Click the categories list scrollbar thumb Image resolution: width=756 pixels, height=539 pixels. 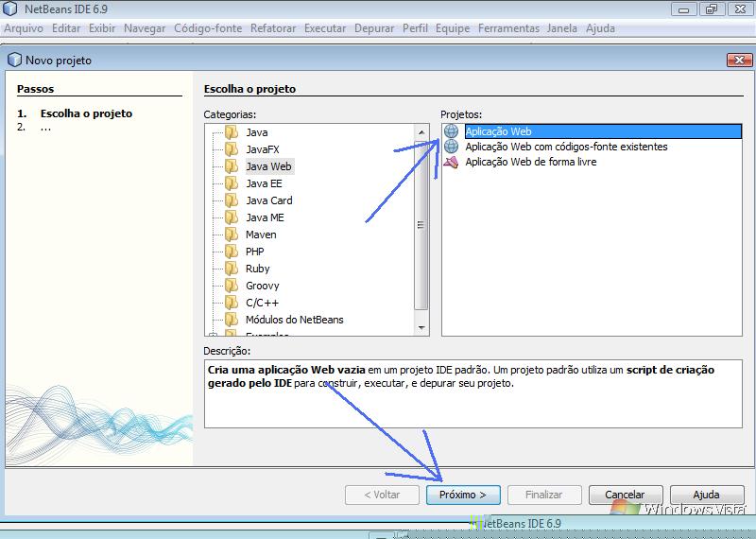click(x=421, y=225)
